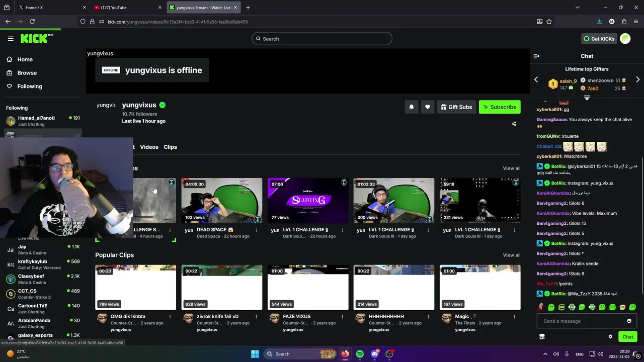
Task: Open options for the 231 views video
Action: [514, 230]
